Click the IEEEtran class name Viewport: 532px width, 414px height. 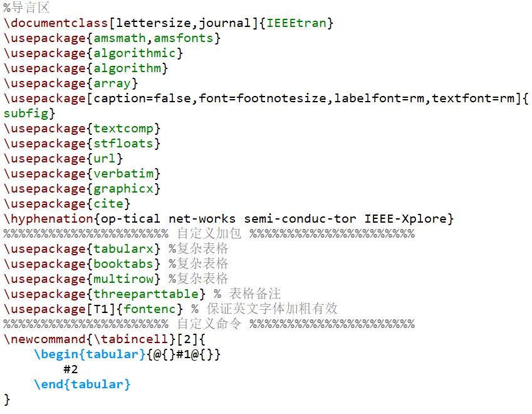click(x=296, y=23)
